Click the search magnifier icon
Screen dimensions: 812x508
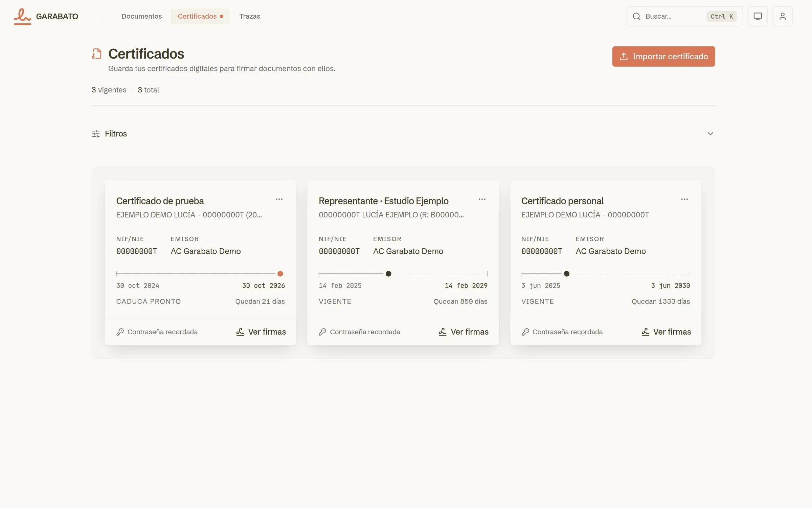click(636, 16)
